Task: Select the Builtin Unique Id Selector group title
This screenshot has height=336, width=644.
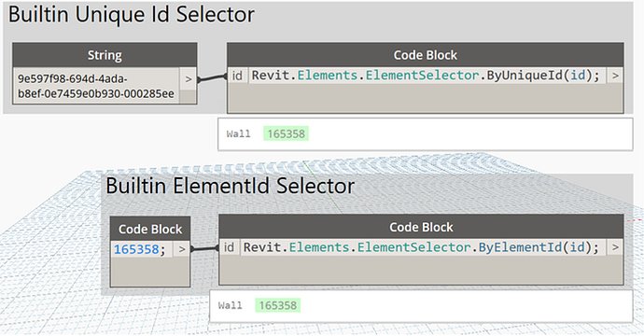Action: click(x=132, y=15)
